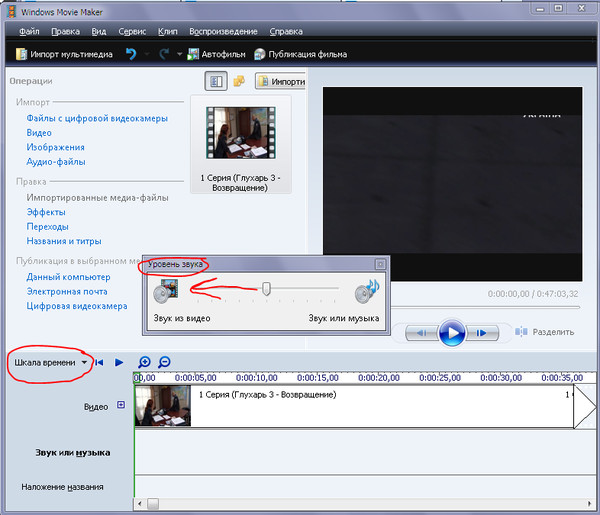The image size is (600, 515).
Task: Play the preview with the round button
Action: coord(452,332)
